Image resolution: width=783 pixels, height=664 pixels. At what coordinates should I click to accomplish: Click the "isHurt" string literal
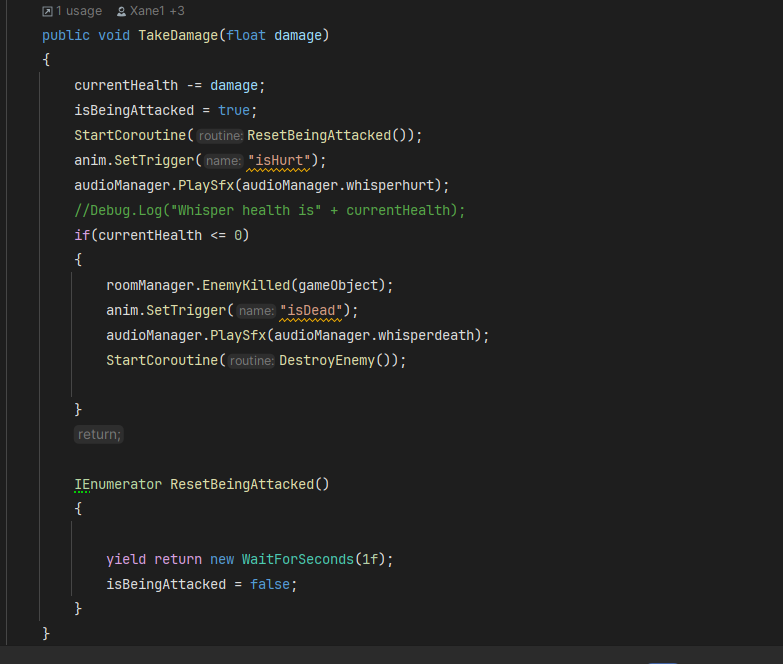pos(279,160)
